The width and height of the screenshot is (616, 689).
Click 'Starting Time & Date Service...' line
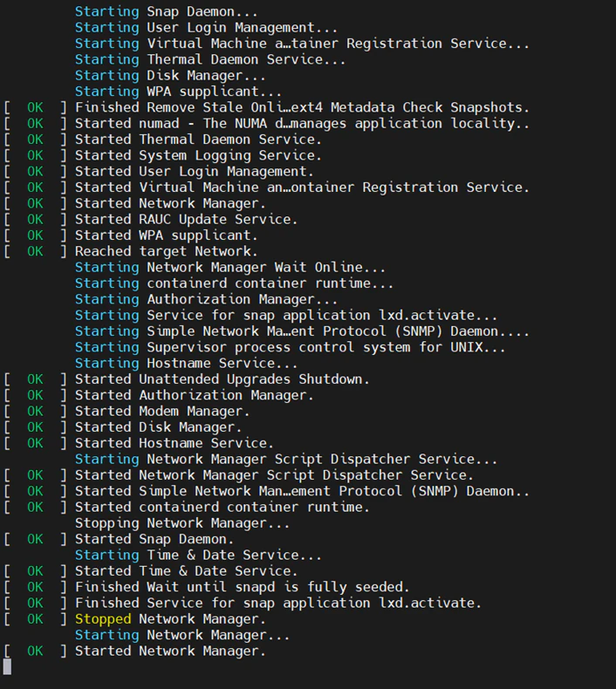tap(198, 555)
